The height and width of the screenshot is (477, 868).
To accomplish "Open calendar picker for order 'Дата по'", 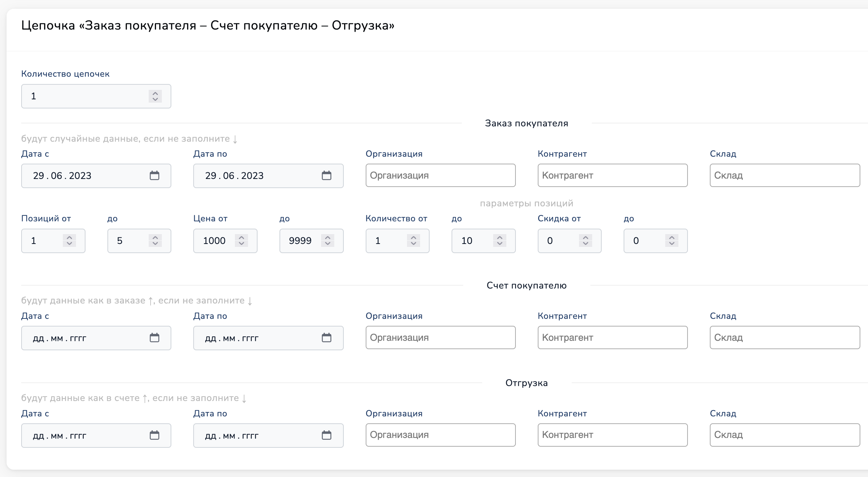I will 327,176.
